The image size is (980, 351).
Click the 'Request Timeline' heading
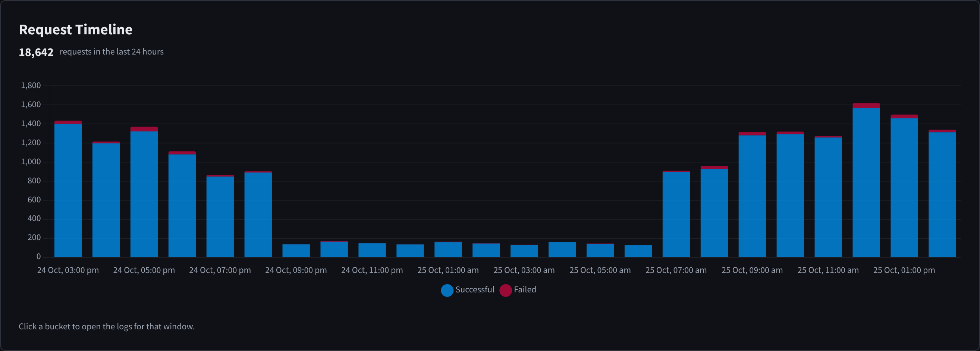coord(76,30)
